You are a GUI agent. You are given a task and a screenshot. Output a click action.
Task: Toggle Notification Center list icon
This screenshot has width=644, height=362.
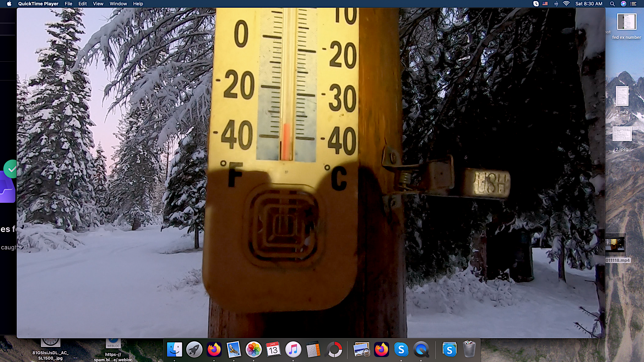[633, 4]
